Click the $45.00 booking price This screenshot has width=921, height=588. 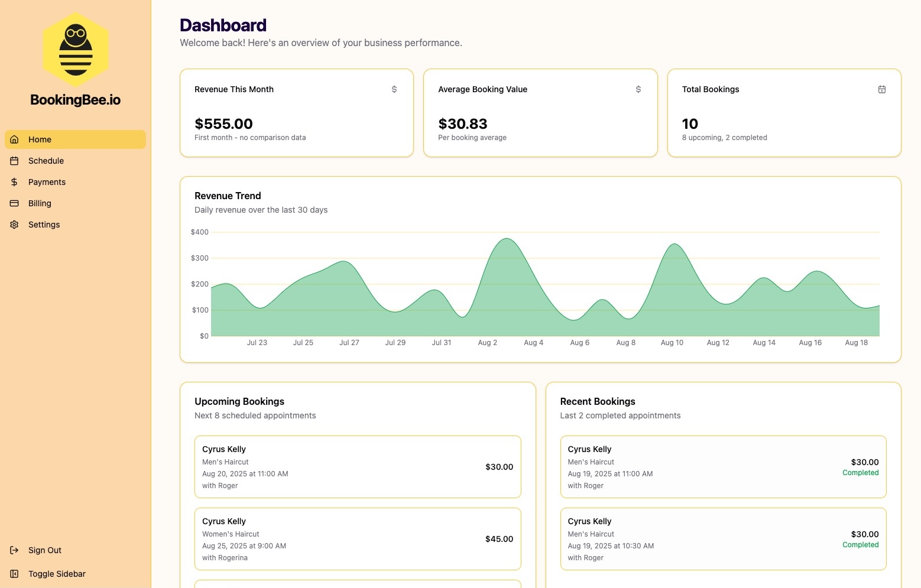coord(500,539)
